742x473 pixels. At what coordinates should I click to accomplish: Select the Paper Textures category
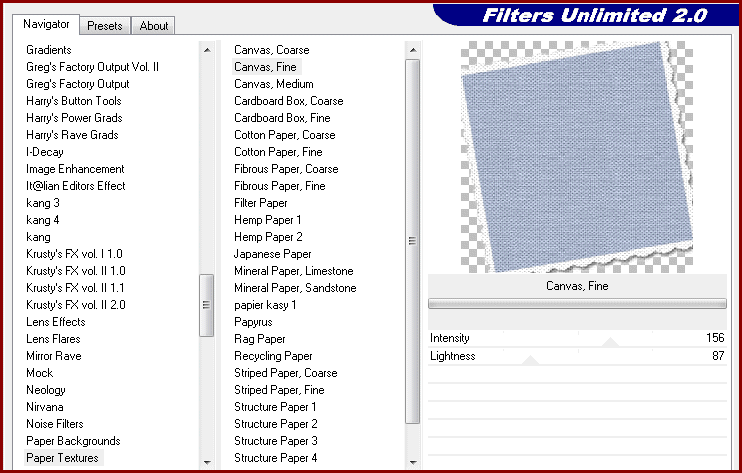[x=62, y=459]
